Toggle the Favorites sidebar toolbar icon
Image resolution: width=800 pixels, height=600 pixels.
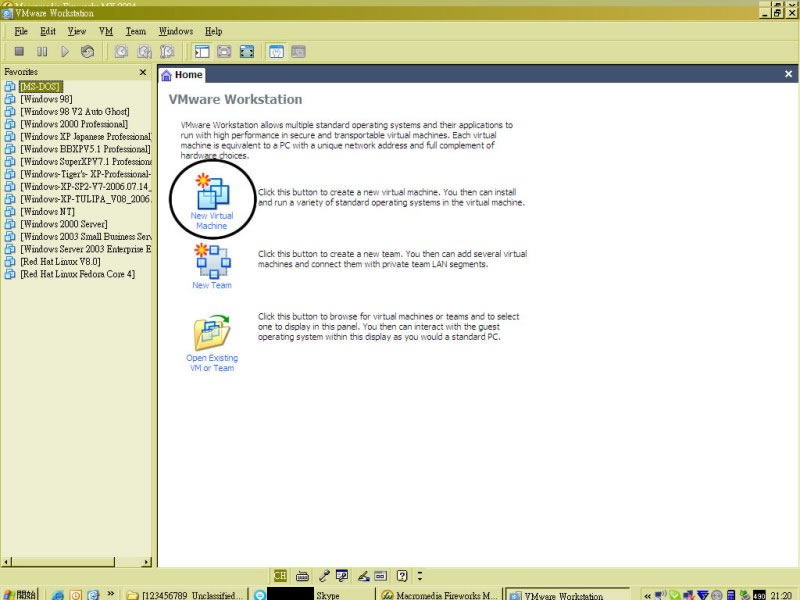pos(202,52)
